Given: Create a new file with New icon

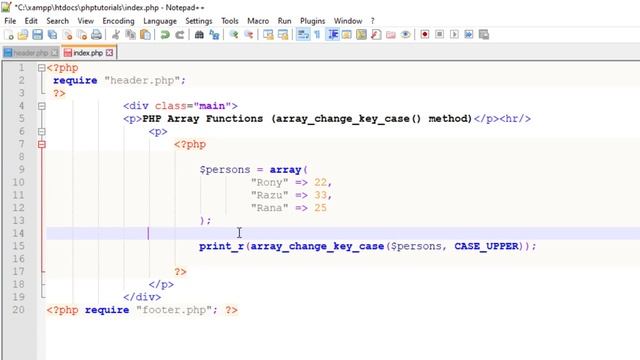Looking at the screenshot, I should coord(9,35).
